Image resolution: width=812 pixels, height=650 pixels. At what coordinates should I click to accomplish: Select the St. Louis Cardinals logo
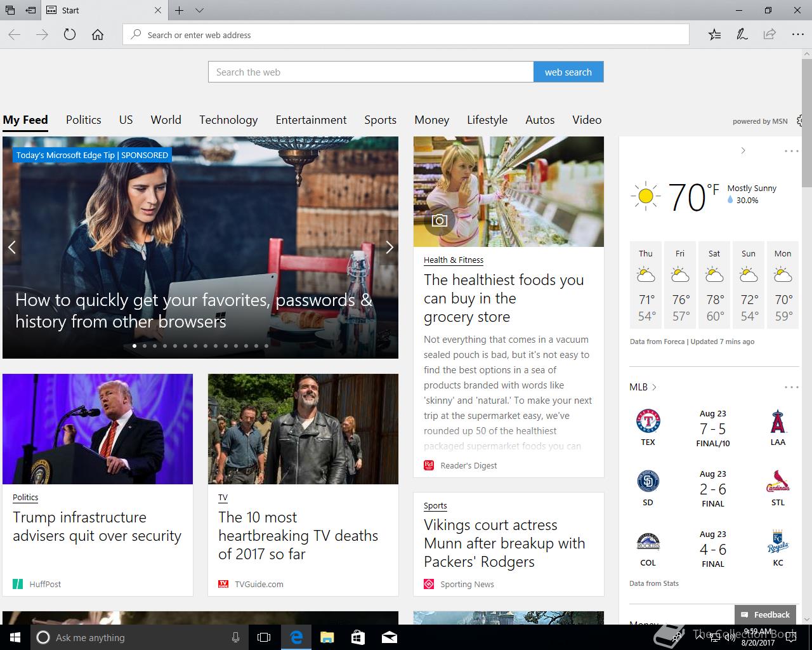778,482
